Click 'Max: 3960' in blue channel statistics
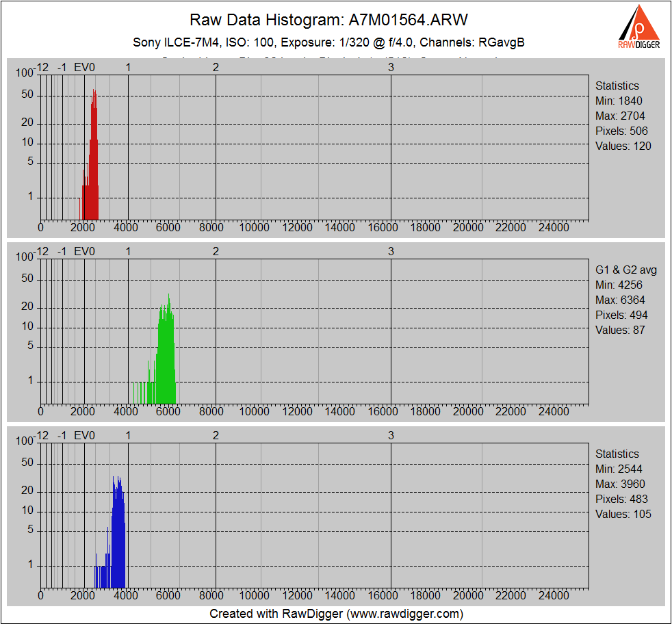 [620, 484]
